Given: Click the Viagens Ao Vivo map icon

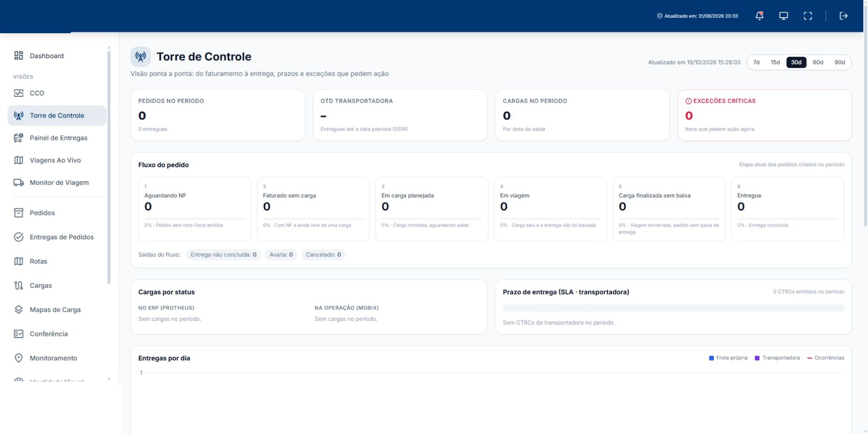Looking at the screenshot, I should click(x=19, y=160).
